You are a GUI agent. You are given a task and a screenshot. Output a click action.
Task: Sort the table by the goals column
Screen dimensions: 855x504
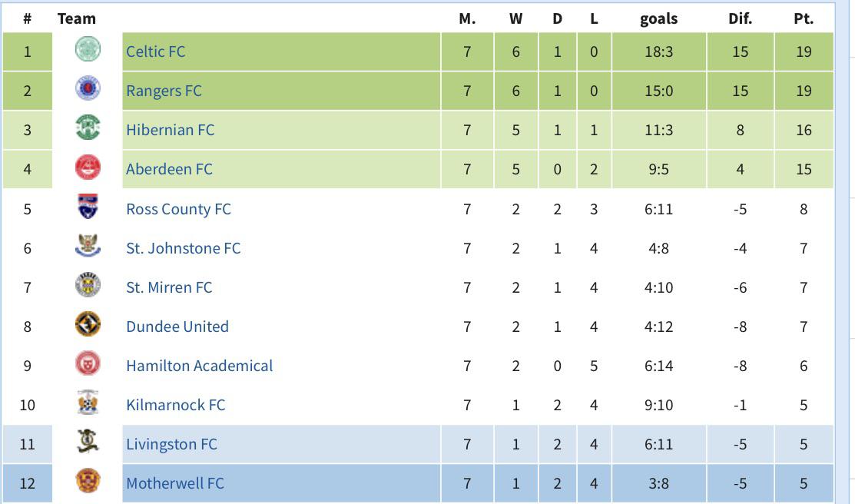tap(659, 18)
